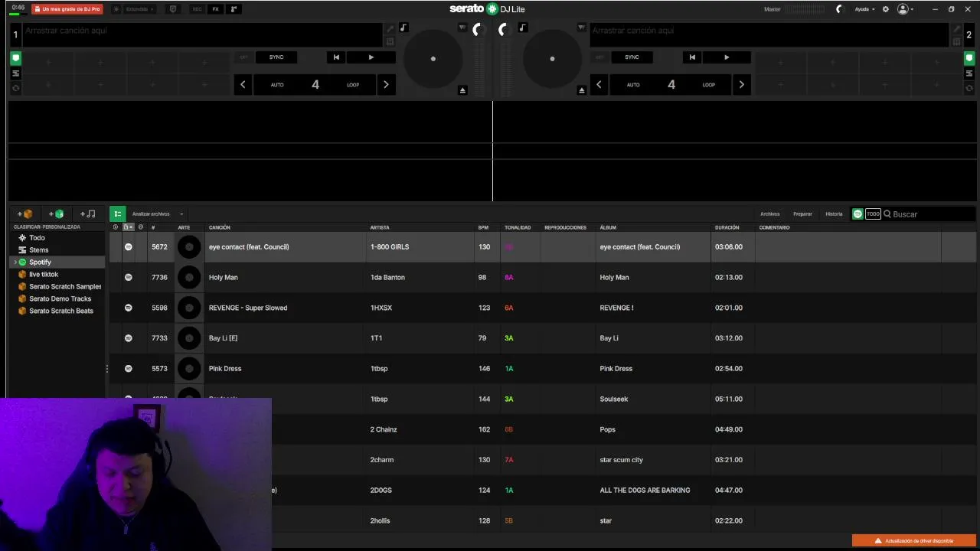Select the track 'REVENGE - Super Slowed'
The height and width of the screenshot is (551, 980).
(248, 308)
